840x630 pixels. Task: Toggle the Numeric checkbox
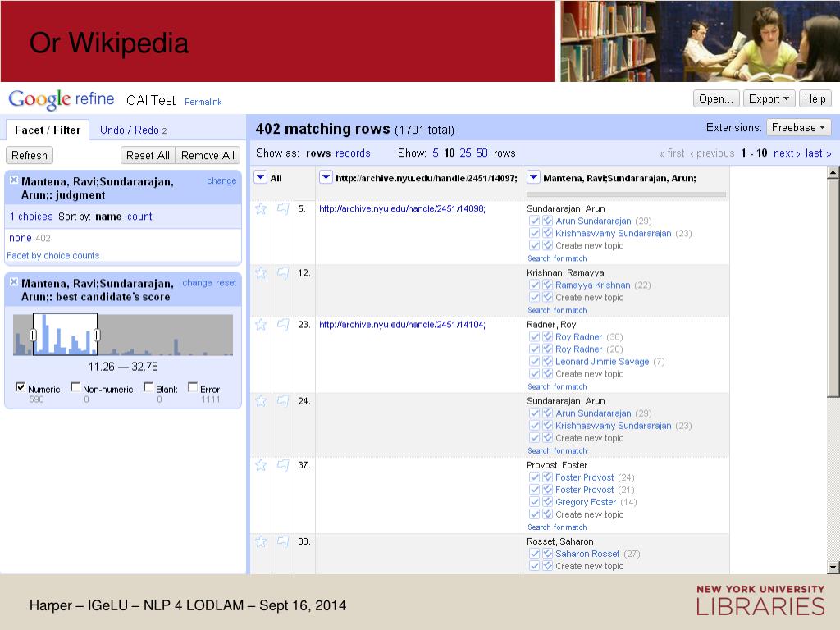pos(21,387)
